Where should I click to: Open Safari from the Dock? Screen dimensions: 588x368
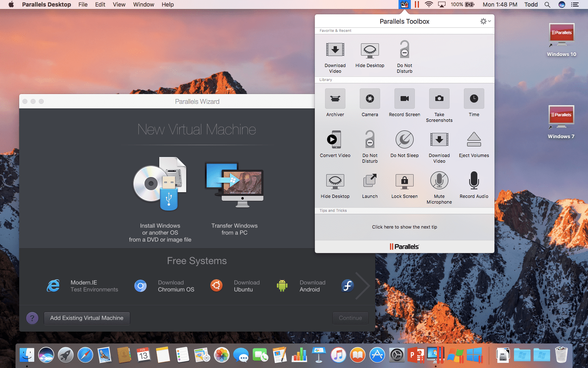tap(85, 355)
